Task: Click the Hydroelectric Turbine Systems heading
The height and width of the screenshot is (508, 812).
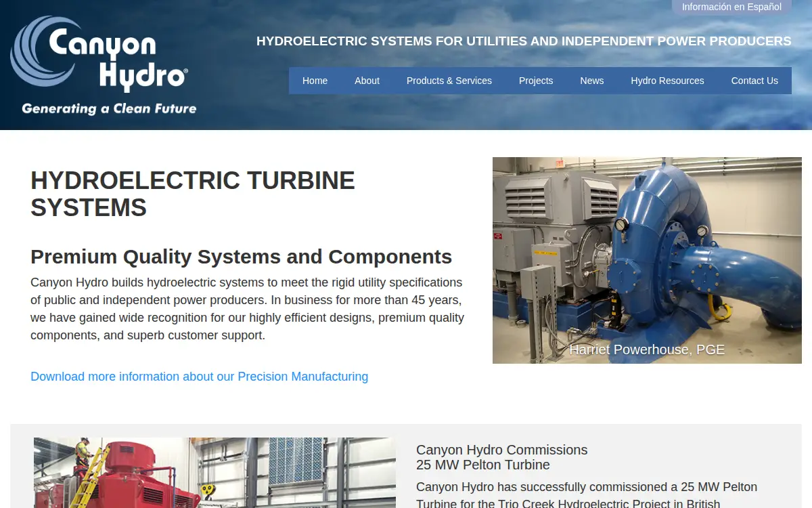Action: [193, 194]
